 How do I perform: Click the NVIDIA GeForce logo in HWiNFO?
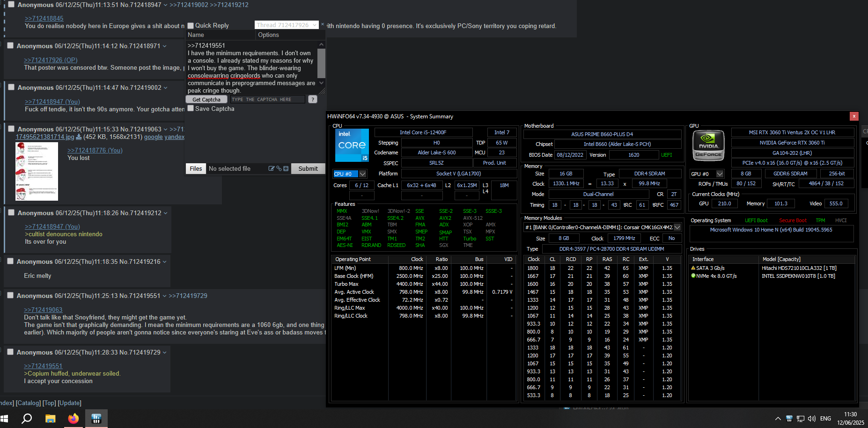(x=708, y=145)
